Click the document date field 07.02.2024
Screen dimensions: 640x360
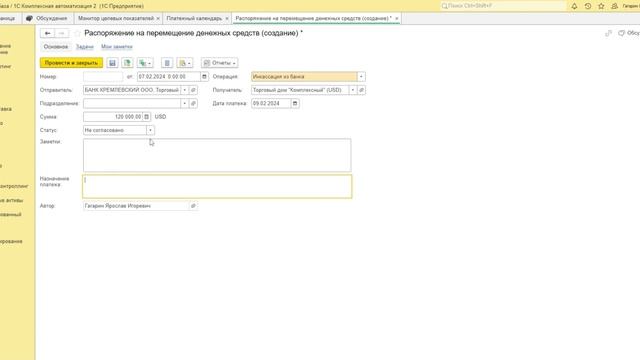(169, 76)
